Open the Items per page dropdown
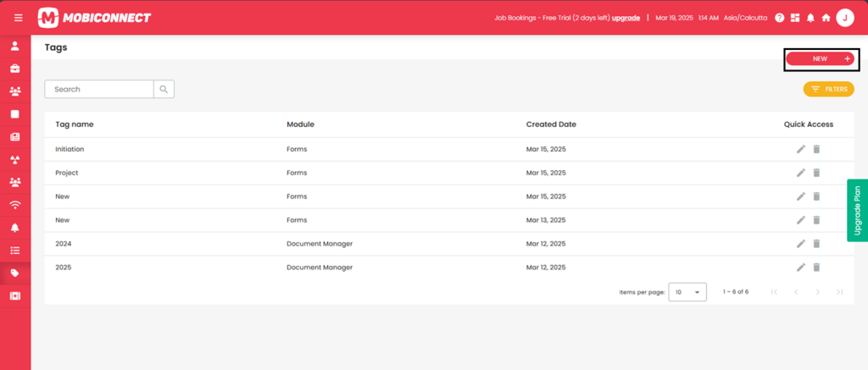 (x=687, y=292)
